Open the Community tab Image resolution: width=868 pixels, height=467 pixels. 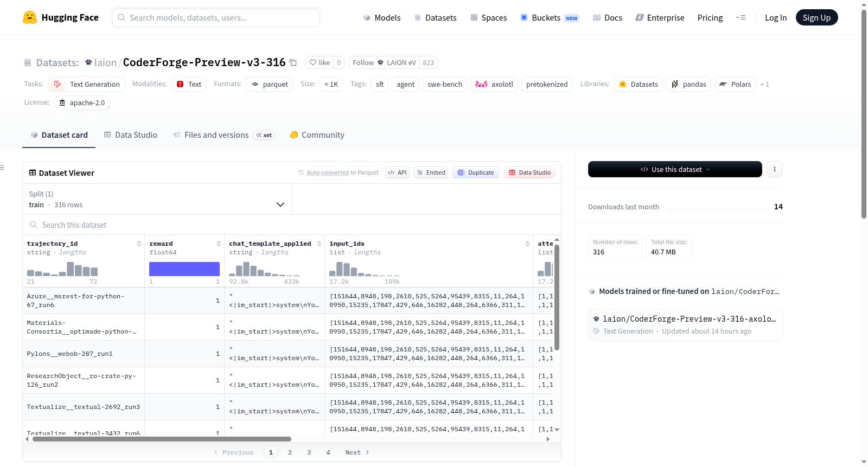coord(317,135)
